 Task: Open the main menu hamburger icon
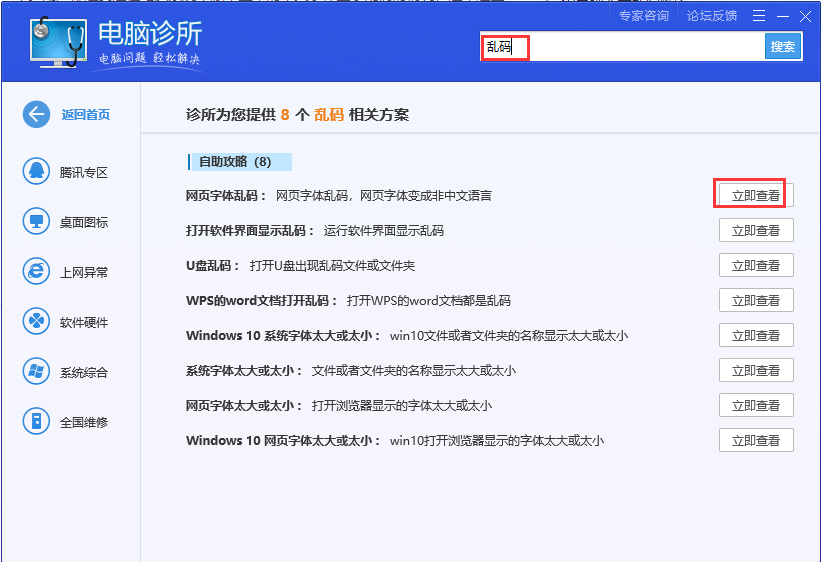[x=759, y=16]
